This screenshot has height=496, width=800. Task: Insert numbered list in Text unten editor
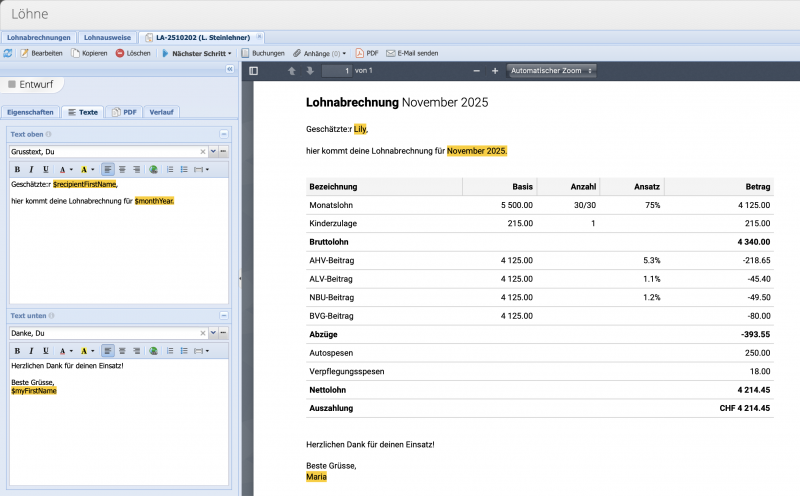(170, 351)
